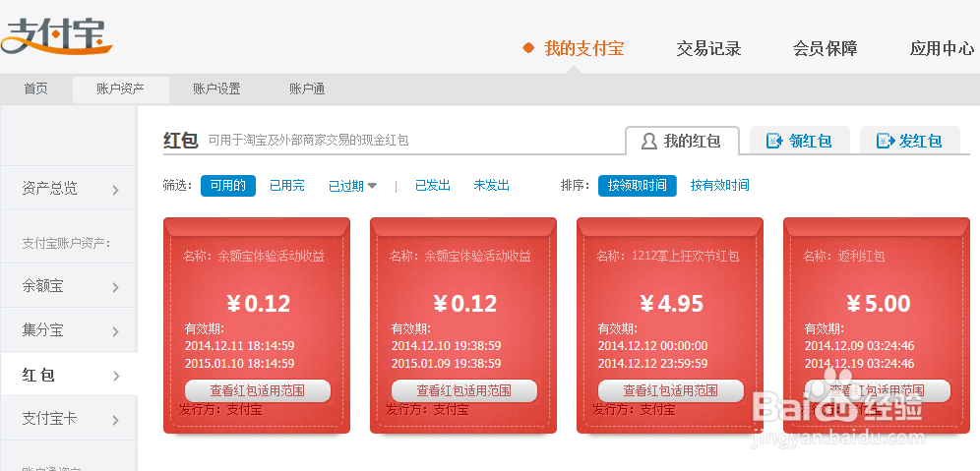Click the icon next to 领红包
Viewport: 980px width, 471px height.
(x=775, y=142)
